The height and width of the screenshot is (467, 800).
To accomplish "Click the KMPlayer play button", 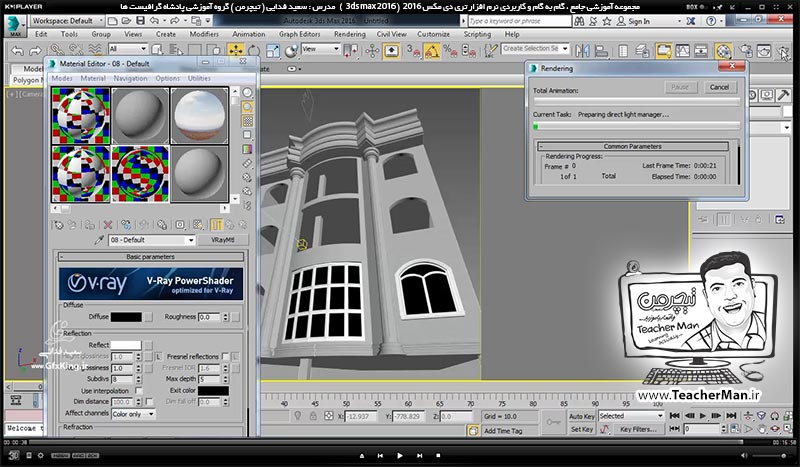I will pos(399,455).
